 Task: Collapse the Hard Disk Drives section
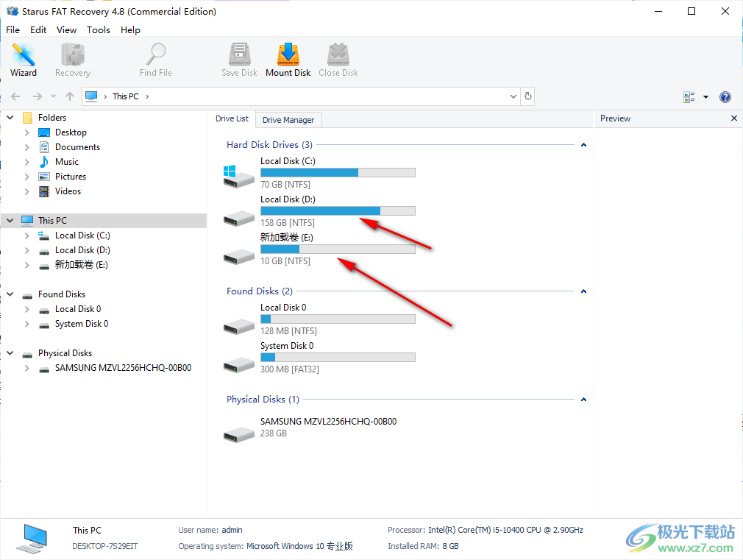tap(583, 145)
